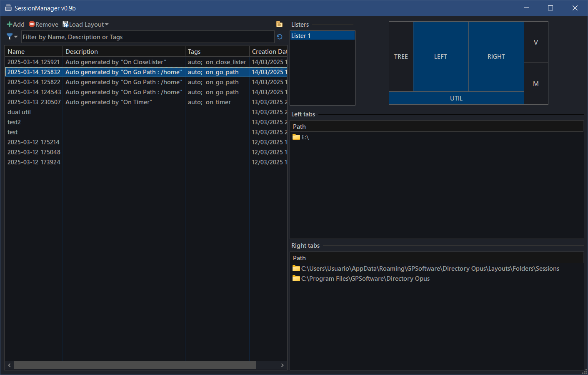This screenshot has width=588, height=375.
Task: Select the C:\Program Files\GPSoftware\Directory Opus path
Action: 437,279
